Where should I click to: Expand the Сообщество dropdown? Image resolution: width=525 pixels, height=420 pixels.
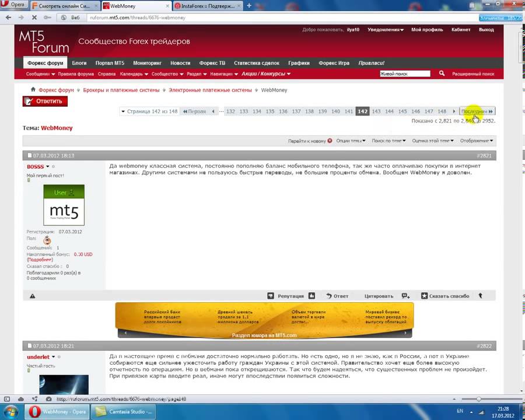[167, 73]
